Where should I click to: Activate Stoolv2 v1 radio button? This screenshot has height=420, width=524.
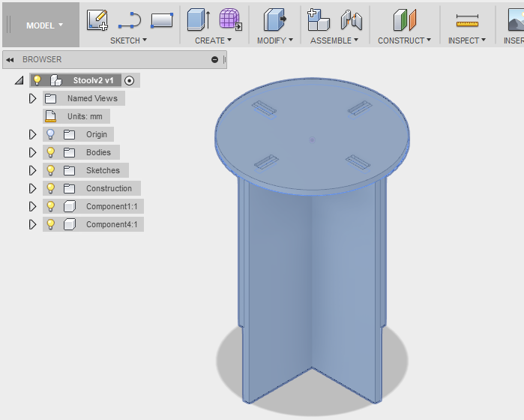coord(130,80)
